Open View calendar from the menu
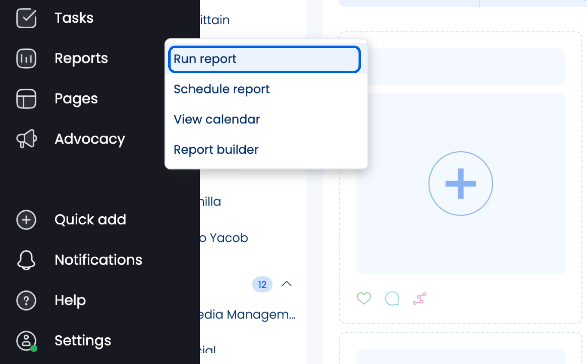The height and width of the screenshot is (364, 588). tap(266, 120)
